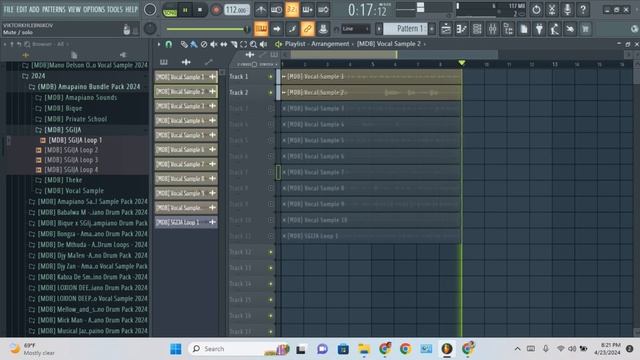Viewport: 640px width, 360px height.
Task: Select [MDB] Vocal Sample 3 in picker
Action: click(186, 106)
